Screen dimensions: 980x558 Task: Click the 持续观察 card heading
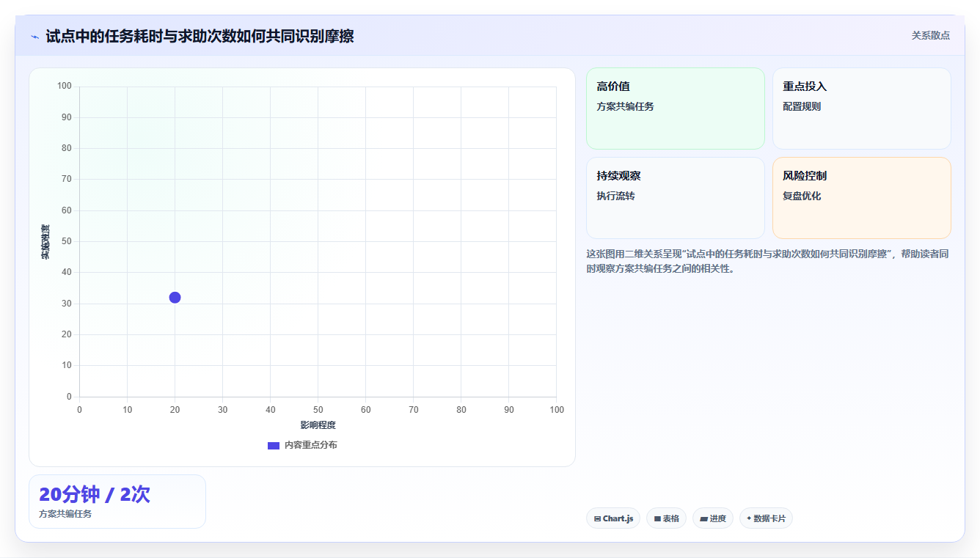[x=619, y=176]
